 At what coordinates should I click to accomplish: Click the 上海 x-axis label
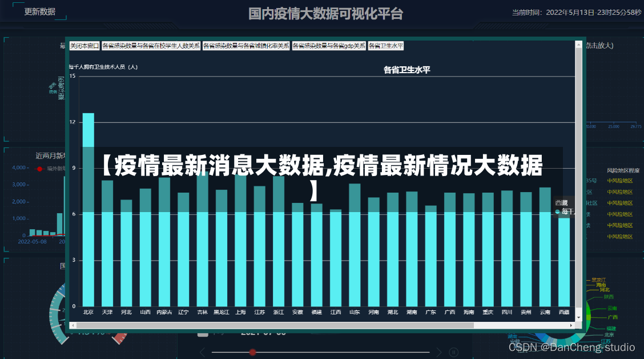pyautogui.click(x=240, y=313)
